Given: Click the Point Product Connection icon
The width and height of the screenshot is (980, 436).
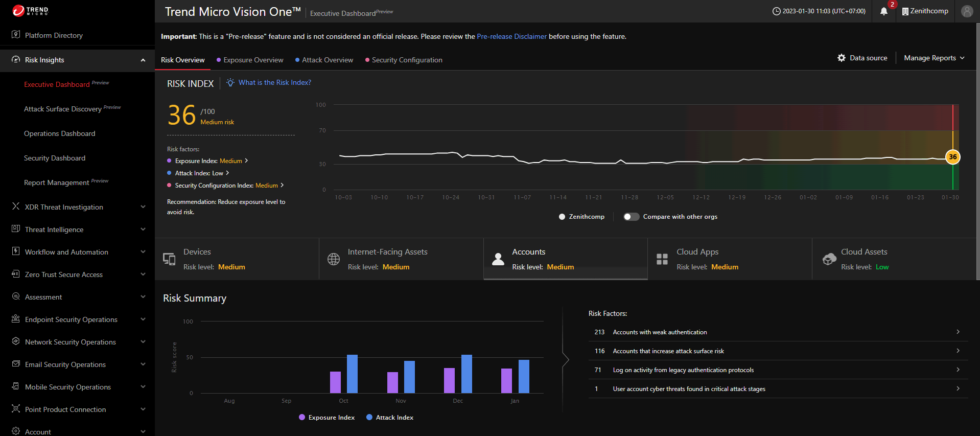Looking at the screenshot, I should [x=16, y=409].
